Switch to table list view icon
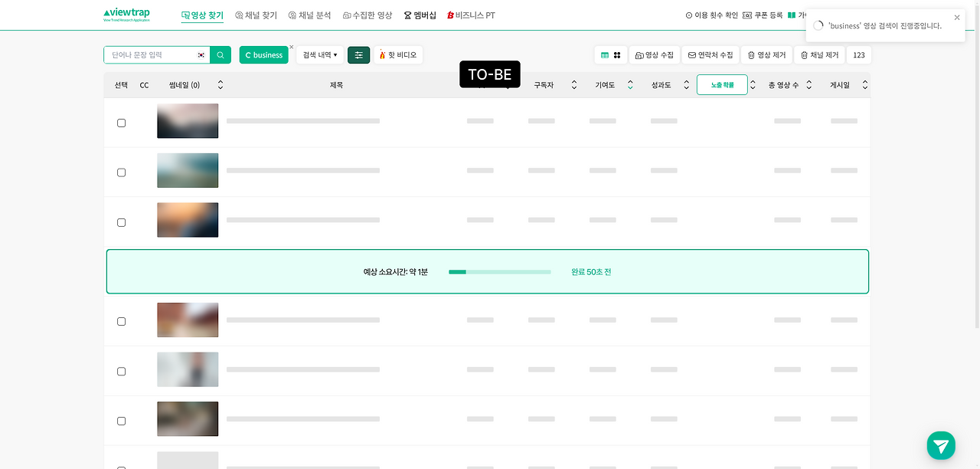Image resolution: width=980 pixels, height=469 pixels. click(x=605, y=55)
